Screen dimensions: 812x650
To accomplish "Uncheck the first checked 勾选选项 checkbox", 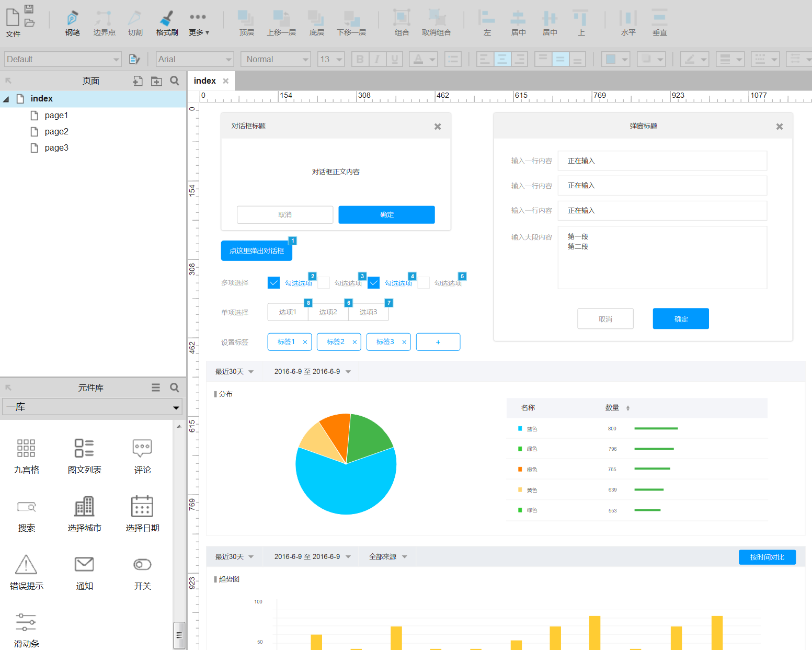I will 273,282.
